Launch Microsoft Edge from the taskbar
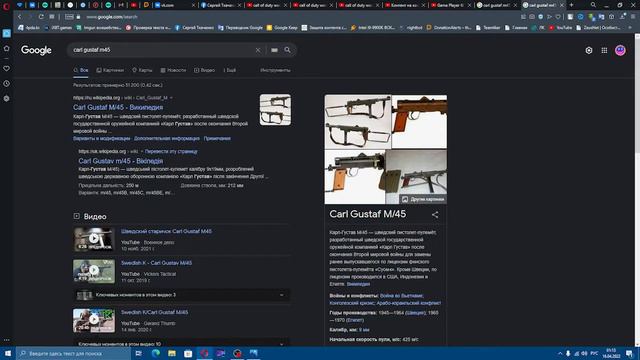Image resolution: width=640 pixels, height=360 pixels. click(156, 353)
